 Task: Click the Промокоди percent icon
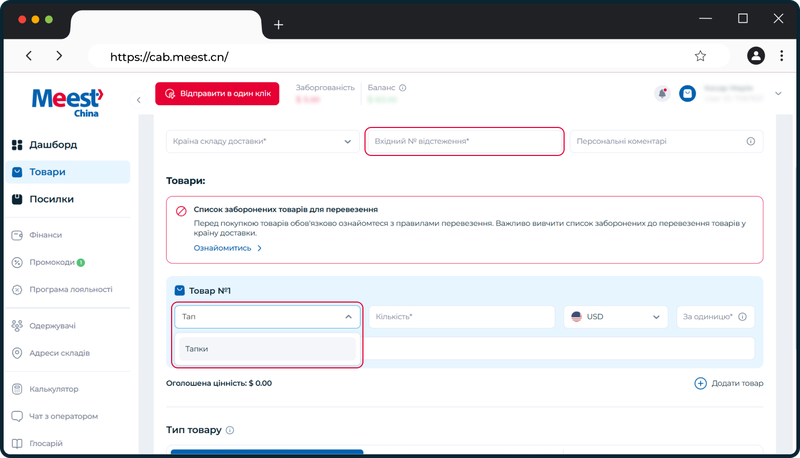tap(17, 262)
